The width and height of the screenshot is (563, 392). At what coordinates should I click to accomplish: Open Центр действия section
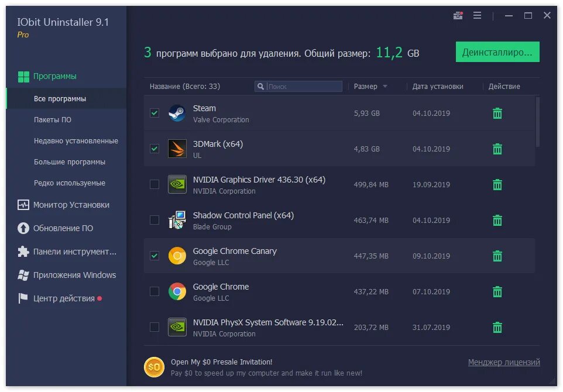coord(64,298)
